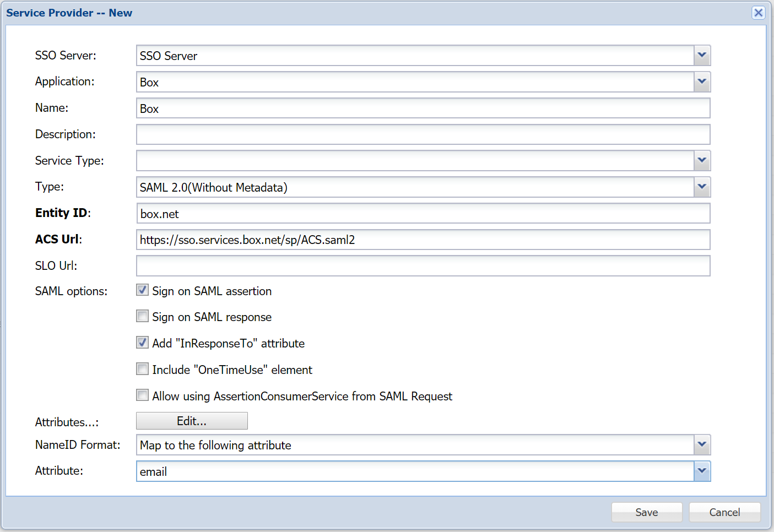
Task: Open the SSO Server dropdown arrow
Action: pyautogui.click(x=702, y=56)
